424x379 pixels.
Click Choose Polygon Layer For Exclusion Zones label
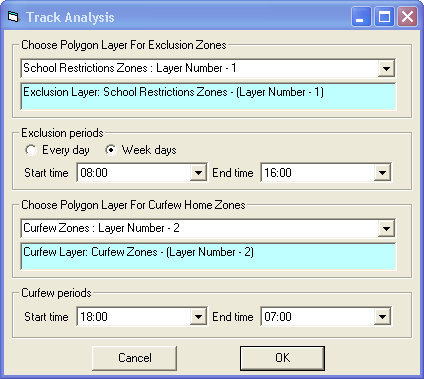[x=124, y=45]
